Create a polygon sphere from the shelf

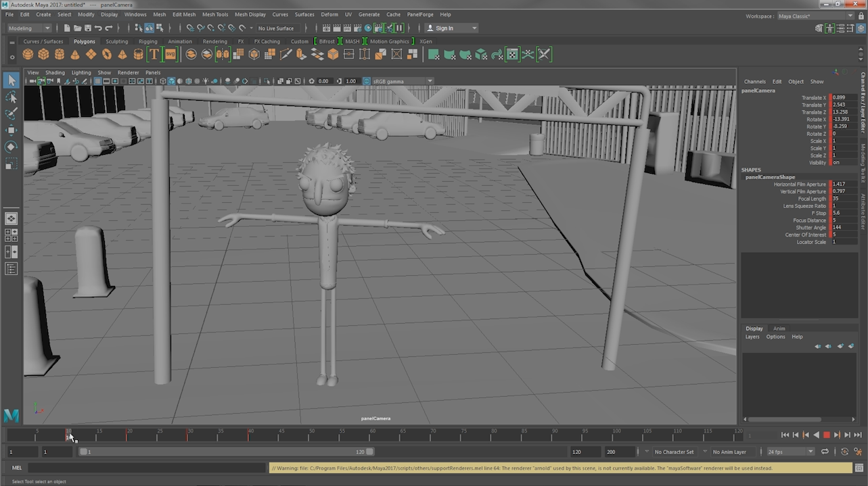(x=28, y=55)
